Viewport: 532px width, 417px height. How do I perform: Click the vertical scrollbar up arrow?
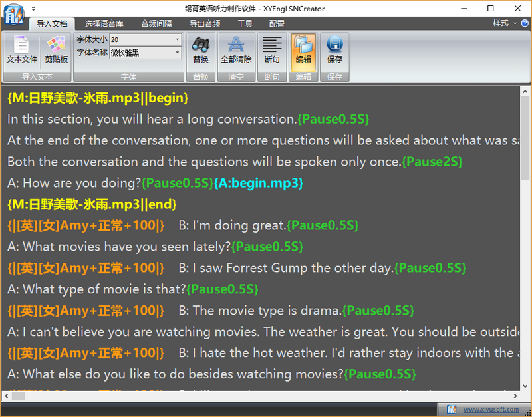click(x=525, y=92)
